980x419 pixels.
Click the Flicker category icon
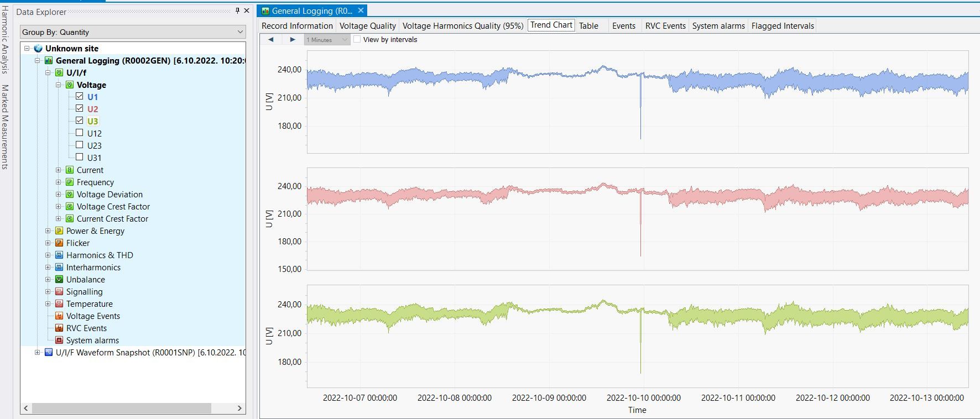(x=59, y=243)
